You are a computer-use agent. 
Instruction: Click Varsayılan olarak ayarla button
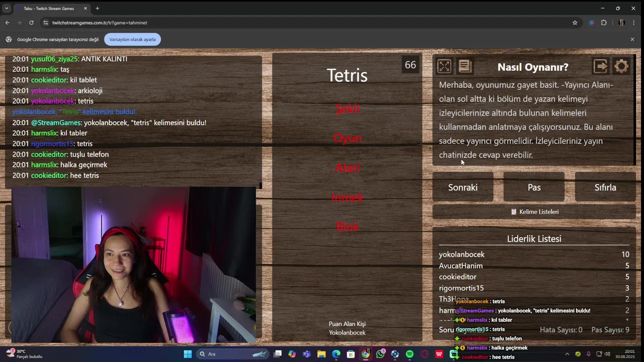(132, 39)
